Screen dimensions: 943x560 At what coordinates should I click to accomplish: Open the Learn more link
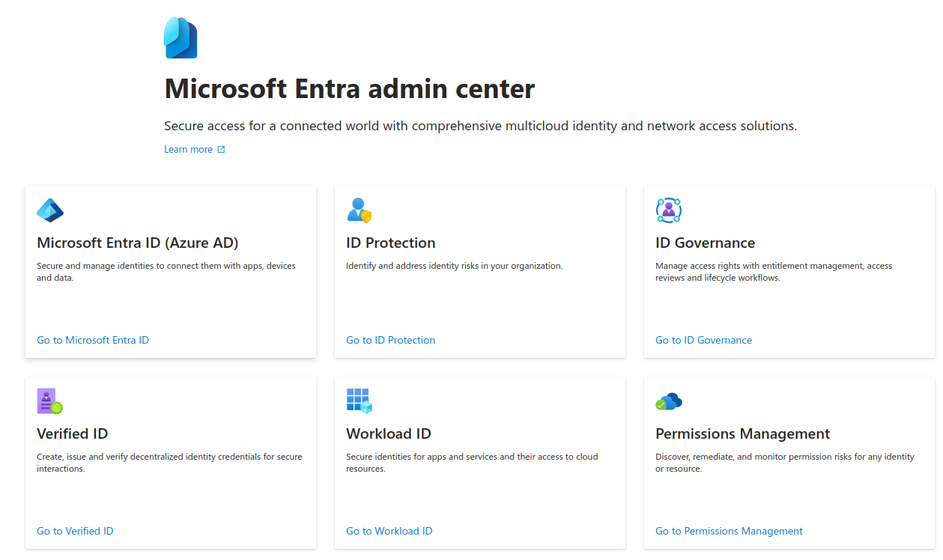coord(188,149)
